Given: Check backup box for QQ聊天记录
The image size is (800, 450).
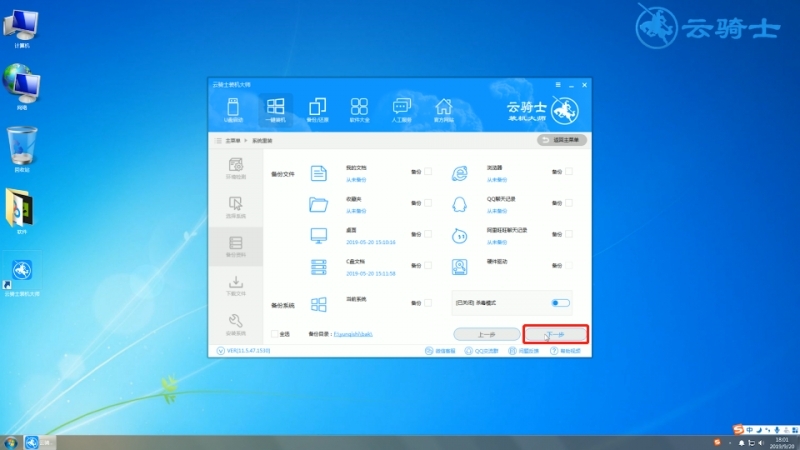Looking at the screenshot, I should [569, 203].
